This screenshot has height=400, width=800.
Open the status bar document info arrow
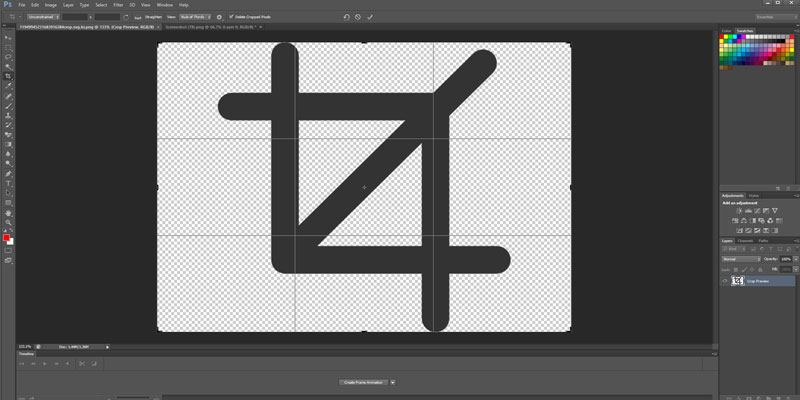coord(107,347)
